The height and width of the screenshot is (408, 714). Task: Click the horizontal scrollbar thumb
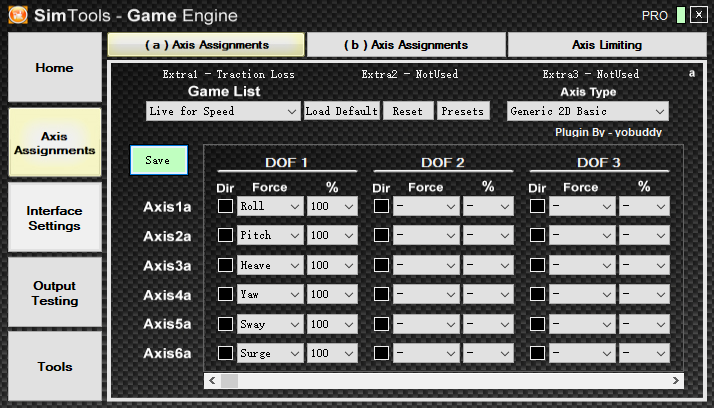pos(229,381)
